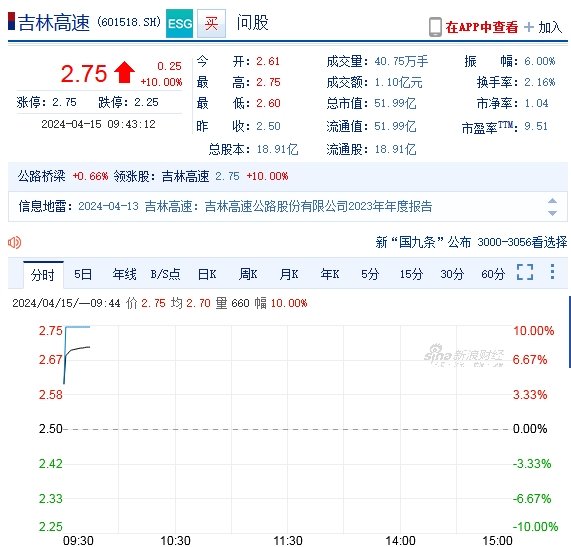571x547 pixels.
Task: Switch to the 周K tab
Action: (248, 274)
